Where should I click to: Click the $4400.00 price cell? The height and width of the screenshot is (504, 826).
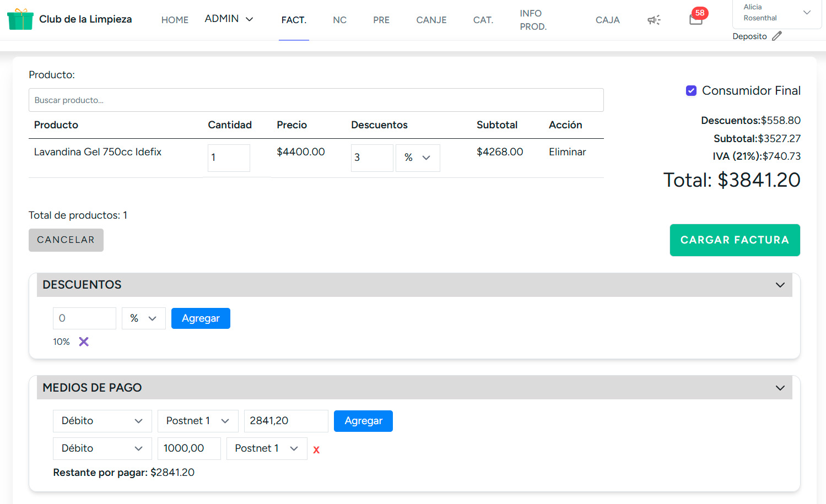pos(301,152)
